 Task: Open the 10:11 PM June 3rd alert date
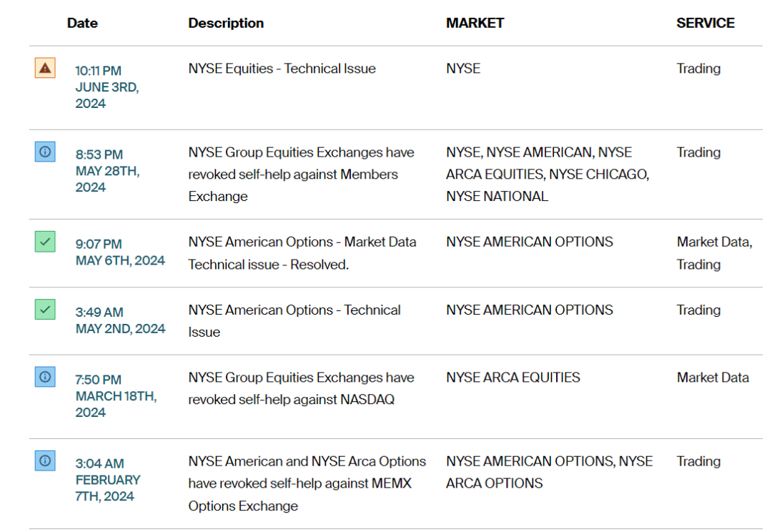point(107,87)
